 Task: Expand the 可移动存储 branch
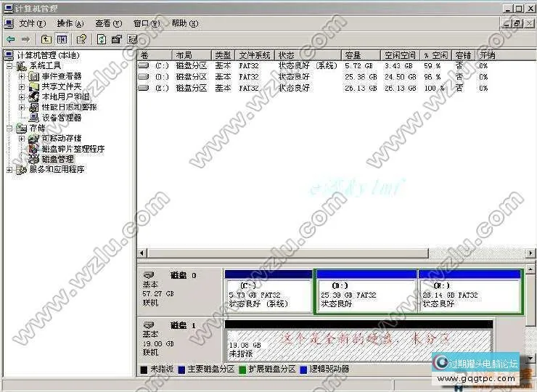pos(22,139)
